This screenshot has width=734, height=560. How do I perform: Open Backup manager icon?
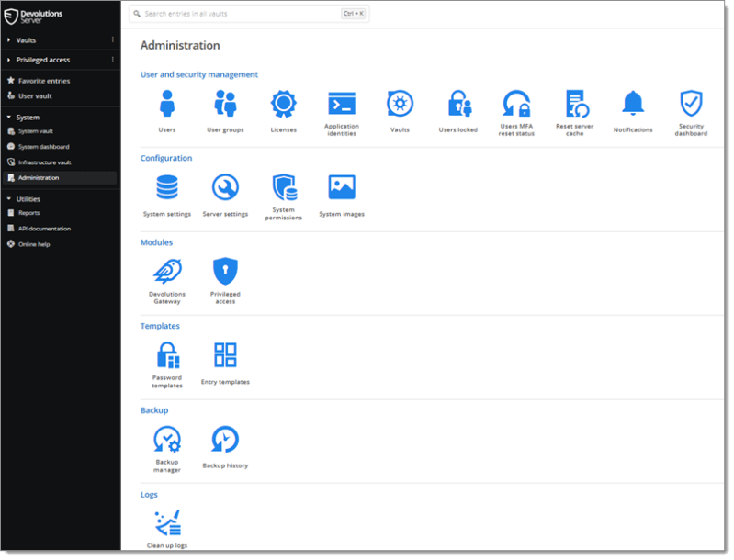167,440
